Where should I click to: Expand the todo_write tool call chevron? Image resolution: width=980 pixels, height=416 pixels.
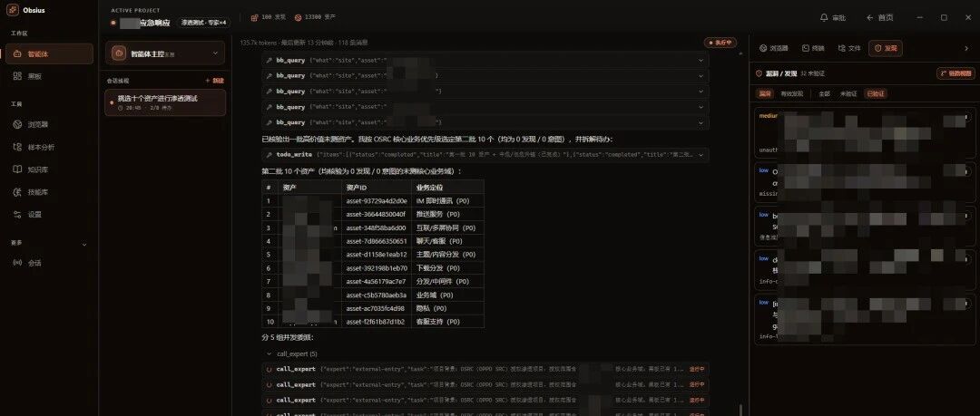[x=701, y=154]
